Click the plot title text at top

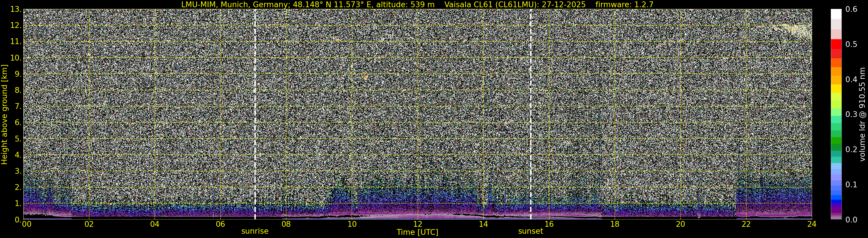pyautogui.click(x=417, y=4)
